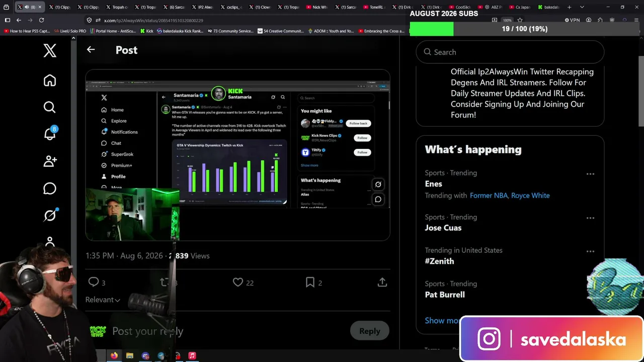Open options for the Enes trend
The height and width of the screenshot is (362, 644).
pyautogui.click(x=590, y=174)
